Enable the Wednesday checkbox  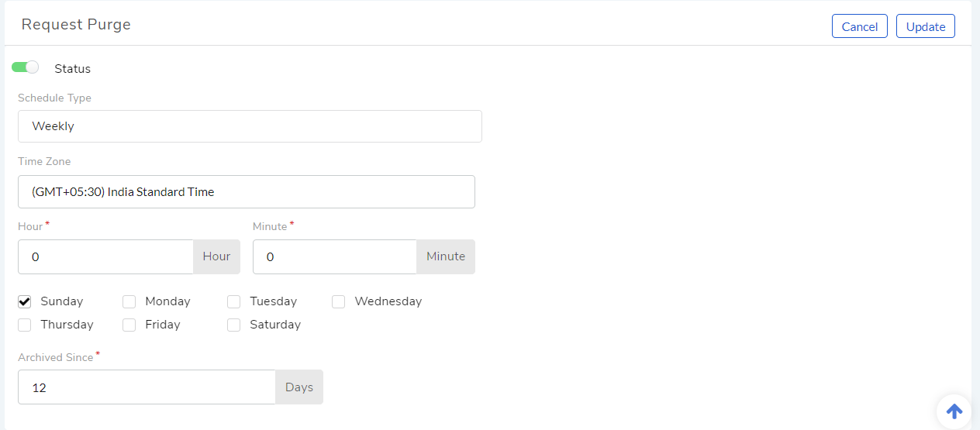(338, 301)
